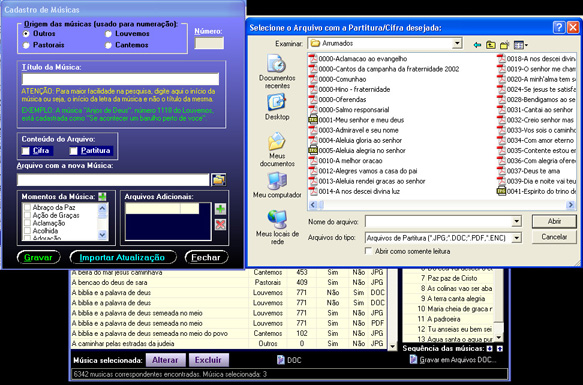This screenshot has width=583, height=385.
Task: Open the browse folder icon for new music file
Action: click(219, 180)
